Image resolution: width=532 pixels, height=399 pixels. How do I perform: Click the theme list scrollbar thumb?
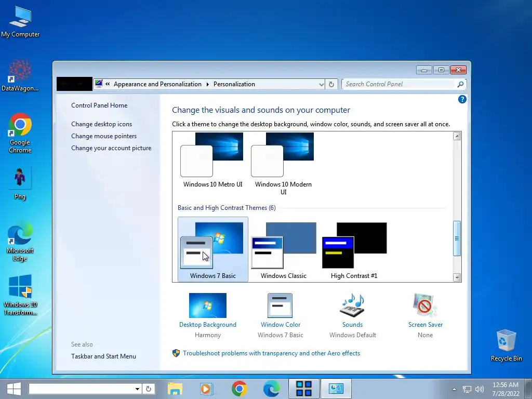pyautogui.click(x=457, y=238)
